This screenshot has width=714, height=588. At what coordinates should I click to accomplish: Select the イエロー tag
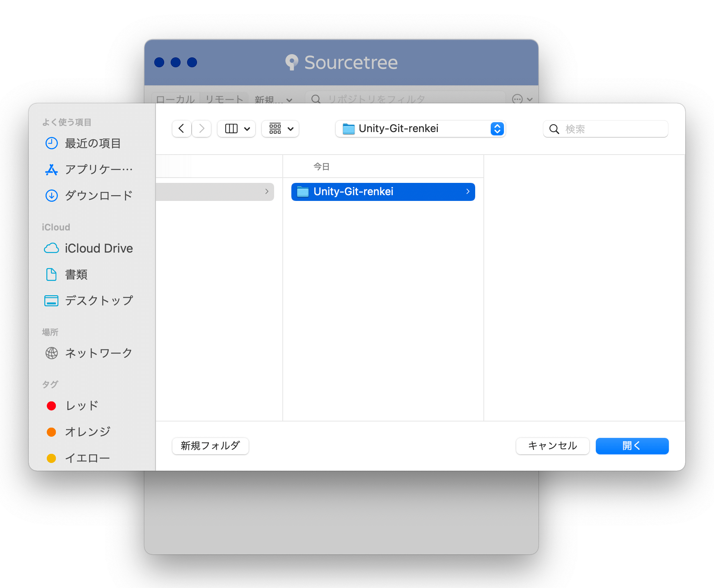(x=87, y=458)
